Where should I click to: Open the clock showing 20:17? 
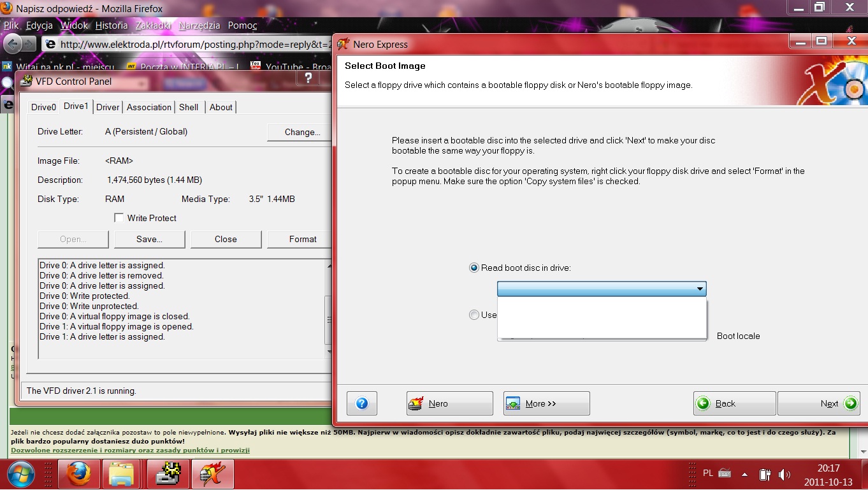point(828,468)
